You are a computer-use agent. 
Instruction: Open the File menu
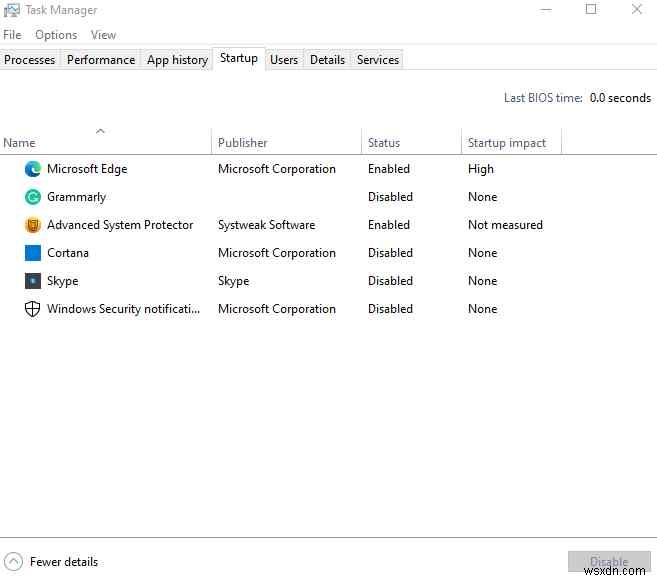[12, 35]
